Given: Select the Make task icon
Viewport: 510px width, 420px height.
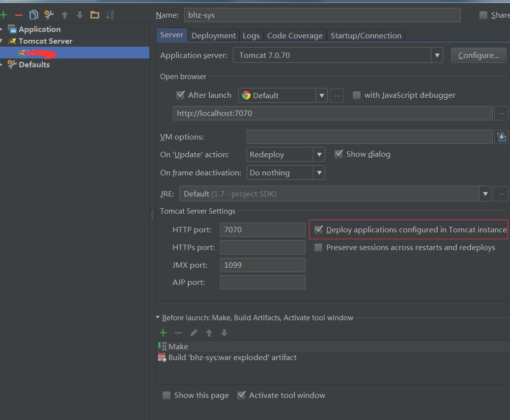Looking at the screenshot, I should click(x=162, y=346).
